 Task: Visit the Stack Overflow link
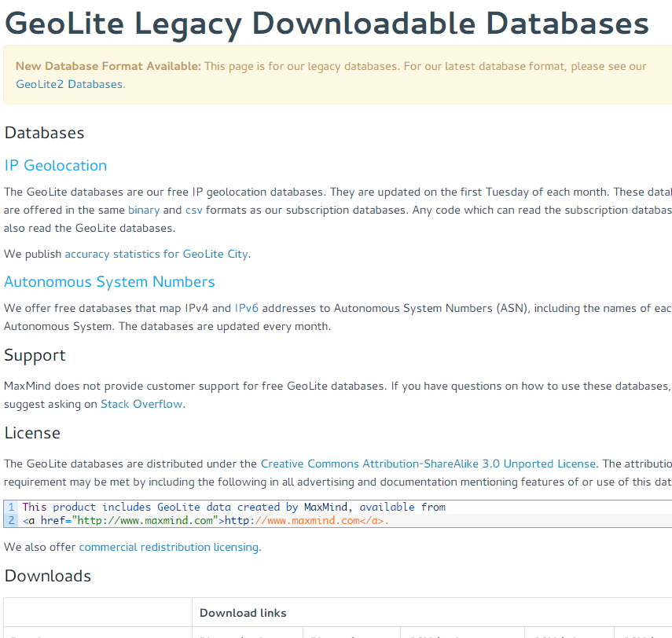pyautogui.click(x=141, y=404)
